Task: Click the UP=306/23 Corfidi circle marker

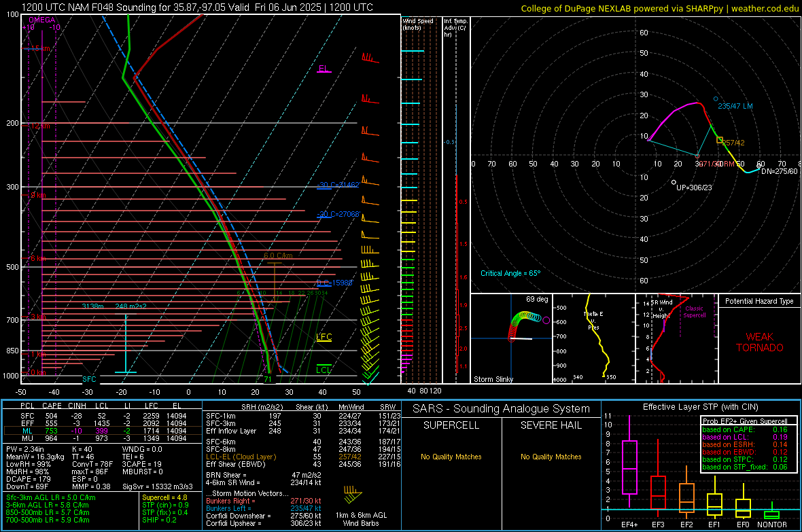Action: [674, 182]
